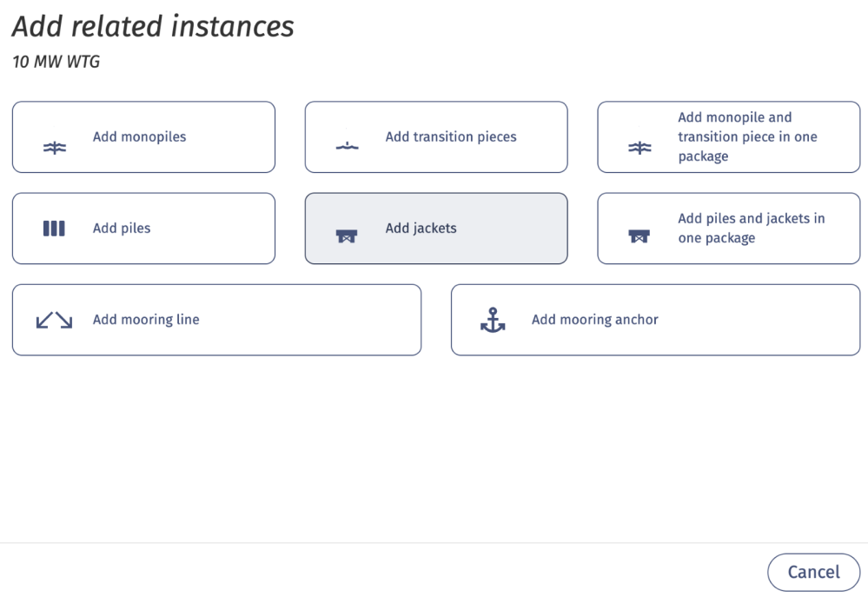Image resolution: width=868 pixels, height=597 pixels.
Task: Click the Add related instances heading
Action: click(153, 26)
